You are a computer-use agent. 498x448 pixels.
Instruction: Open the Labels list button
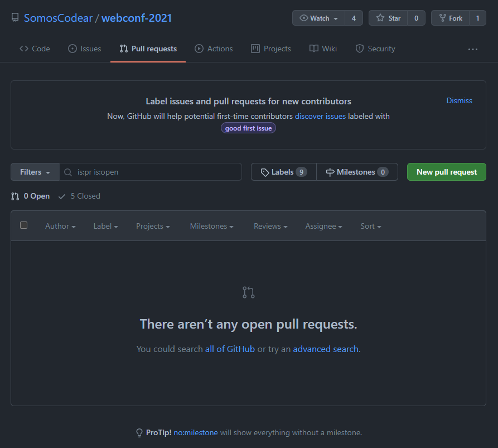point(284,172)
